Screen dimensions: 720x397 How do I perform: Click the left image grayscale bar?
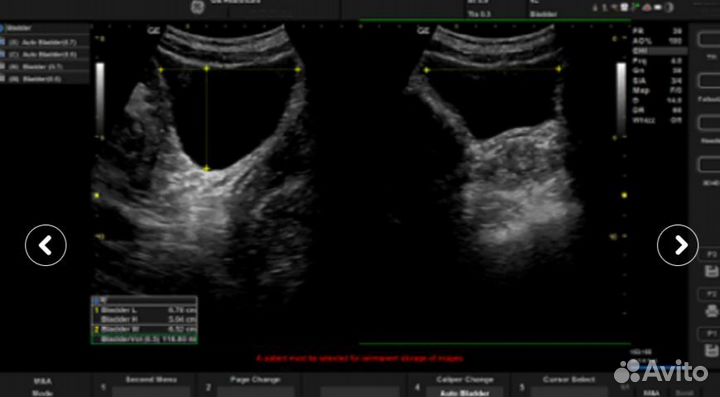click(x=100, y=99)
